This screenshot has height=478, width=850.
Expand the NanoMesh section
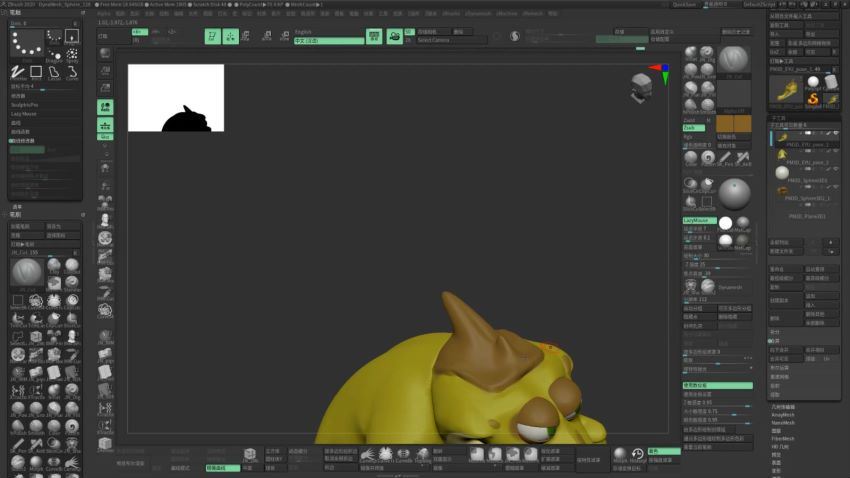pos(783,422)
